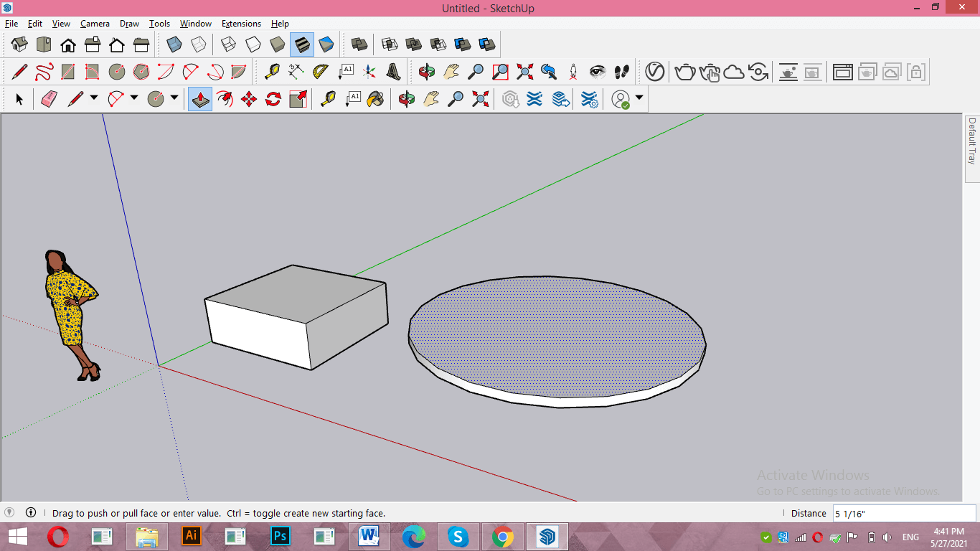The width and height of the screenshot is (980, 551).
Task: Select the Eraser tool
Action: point(48,99)
